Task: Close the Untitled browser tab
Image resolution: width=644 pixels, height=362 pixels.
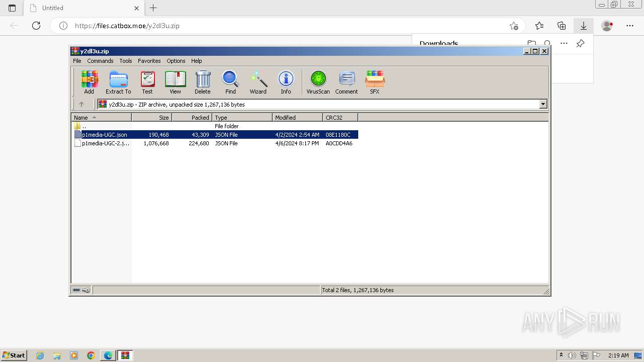Action: tap(137, 8)
